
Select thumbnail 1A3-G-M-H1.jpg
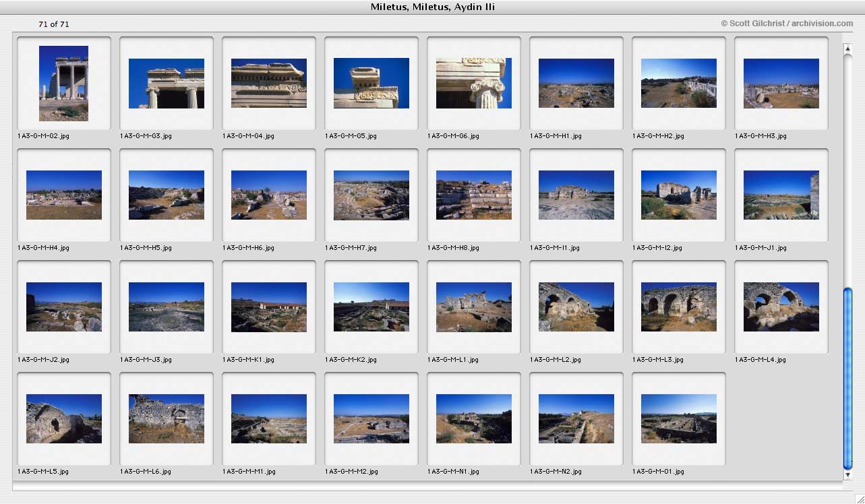[x=576, y=84]
